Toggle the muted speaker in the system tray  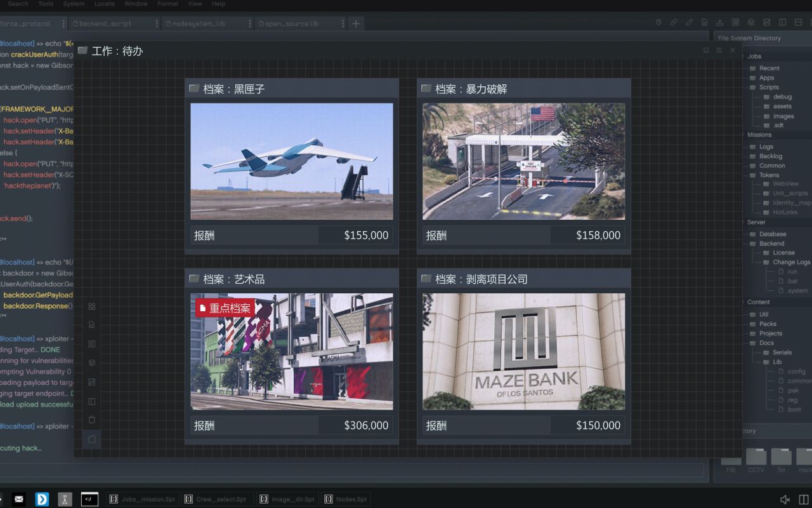785,500
